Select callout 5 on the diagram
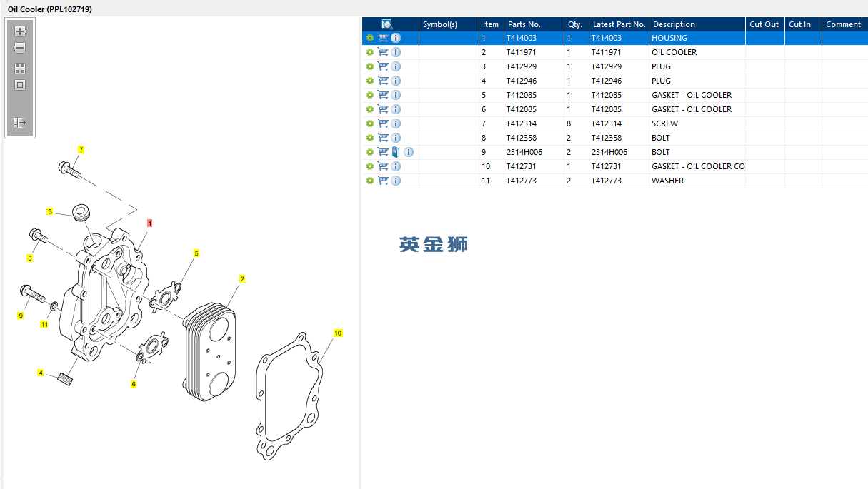Screen dimensions: 868x489 tap(196, 253)
